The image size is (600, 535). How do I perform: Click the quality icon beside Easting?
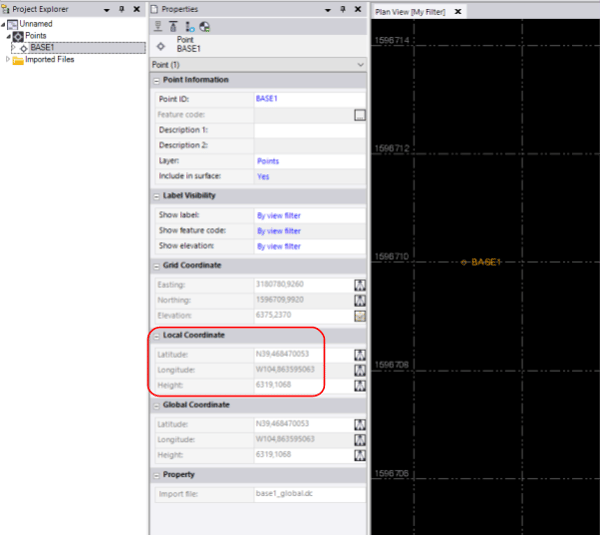[x=359, y=285]
